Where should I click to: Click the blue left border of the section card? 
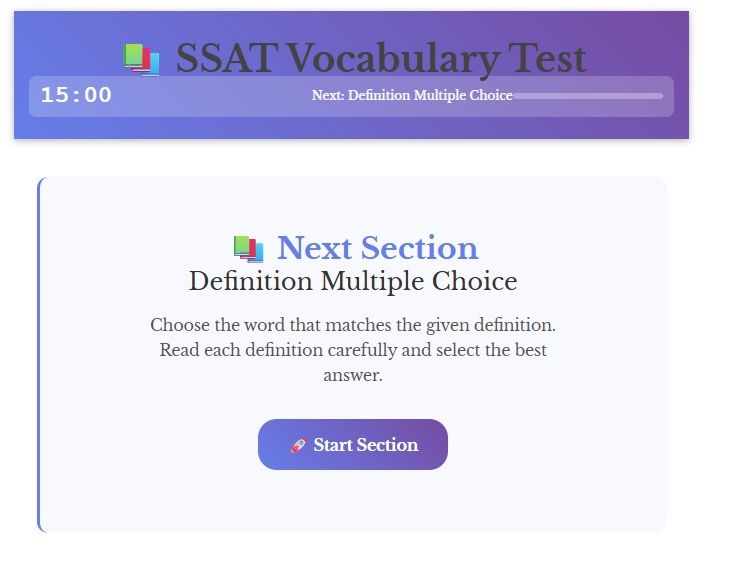40,355
